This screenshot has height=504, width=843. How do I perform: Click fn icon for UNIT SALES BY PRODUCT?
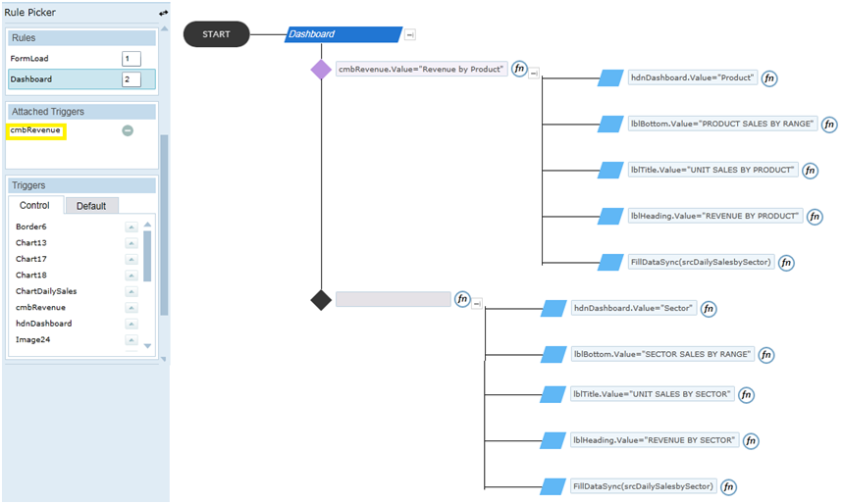(x=811, y=171)
